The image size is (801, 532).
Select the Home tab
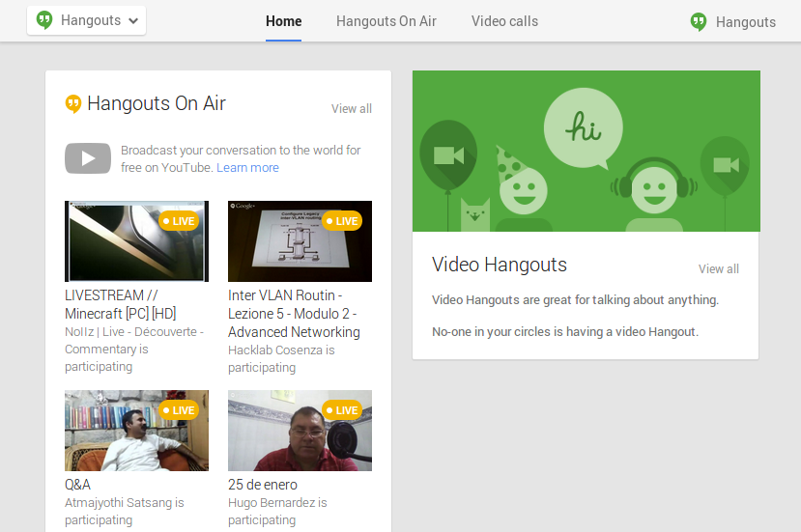pyautogui.click(x=283, y=21)
